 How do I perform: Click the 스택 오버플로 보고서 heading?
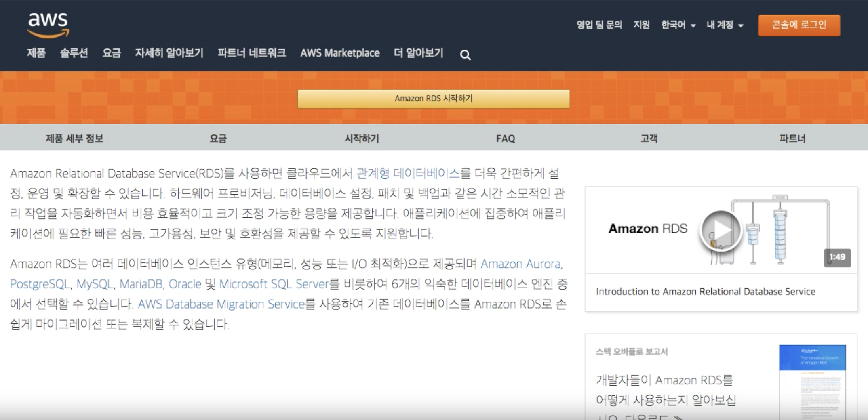632,351
